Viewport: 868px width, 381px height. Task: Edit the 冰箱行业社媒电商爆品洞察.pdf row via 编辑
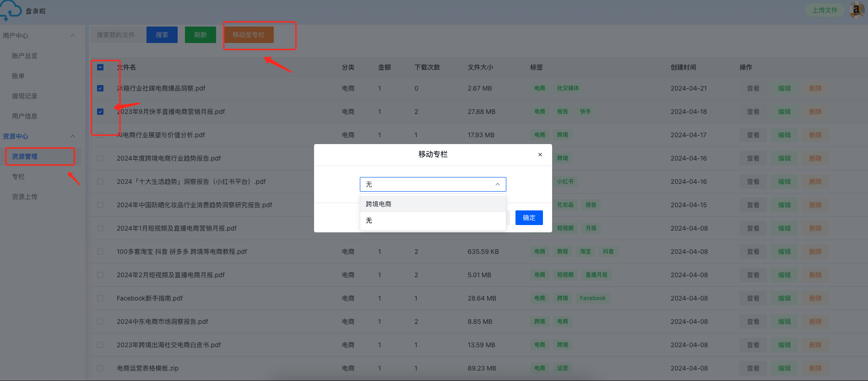[784, 88]
